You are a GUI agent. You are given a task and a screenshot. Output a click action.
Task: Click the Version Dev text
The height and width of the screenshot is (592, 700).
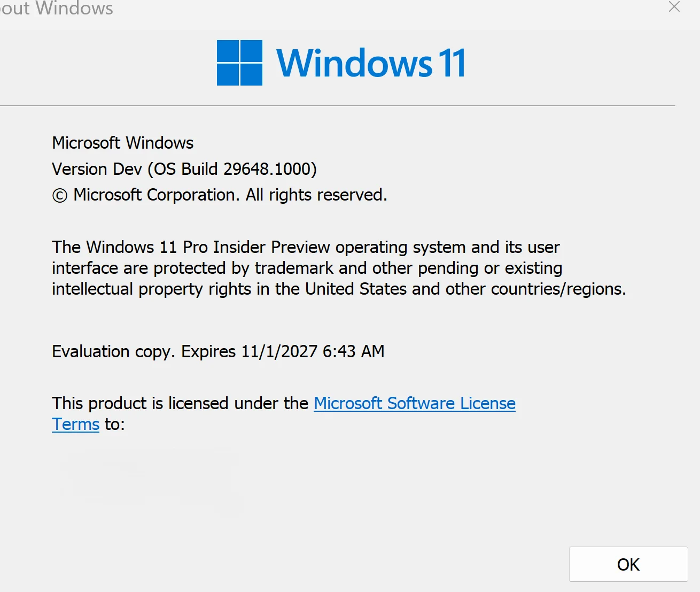point(97,169)
